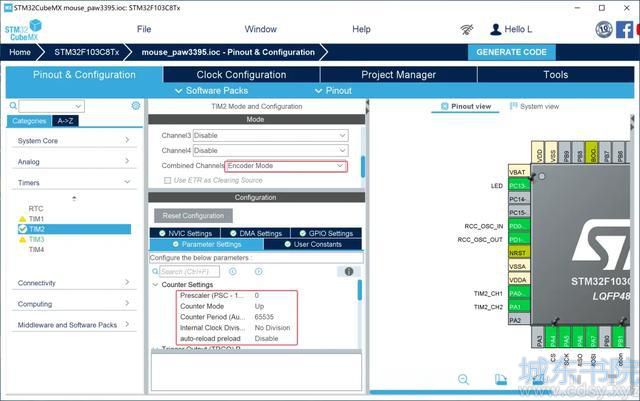Switch to System view
Screen dimensions: 640x401
[x=535, y=106]
